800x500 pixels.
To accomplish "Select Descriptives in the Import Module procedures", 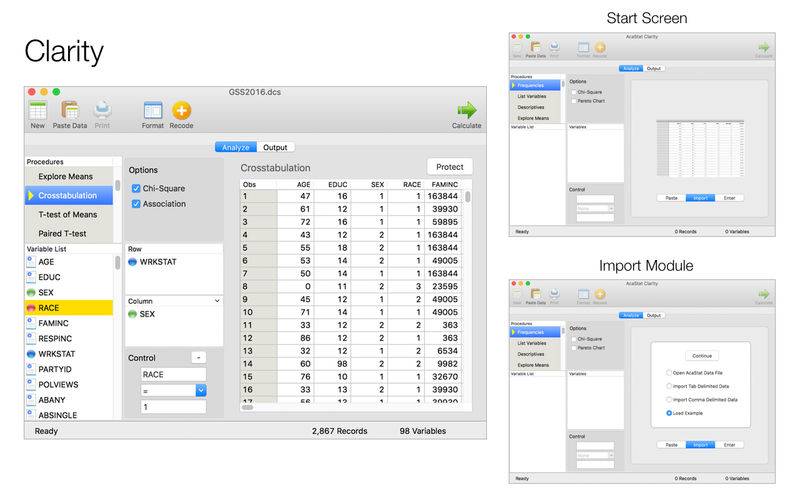I will click(535, 354).
